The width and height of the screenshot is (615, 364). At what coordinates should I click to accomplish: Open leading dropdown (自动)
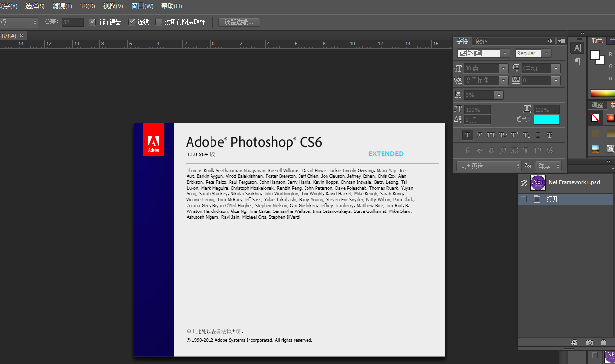[x=556, y=69]
